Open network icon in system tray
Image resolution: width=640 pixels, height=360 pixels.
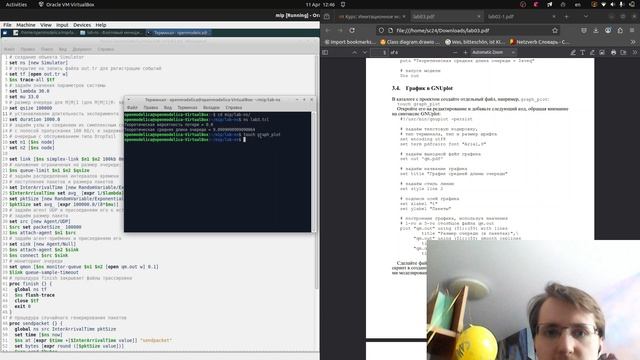point(604,4)
